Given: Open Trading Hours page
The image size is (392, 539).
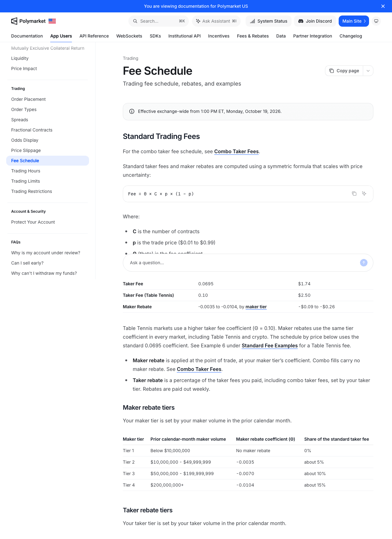Looking at the screenshot, I should 47,171.
